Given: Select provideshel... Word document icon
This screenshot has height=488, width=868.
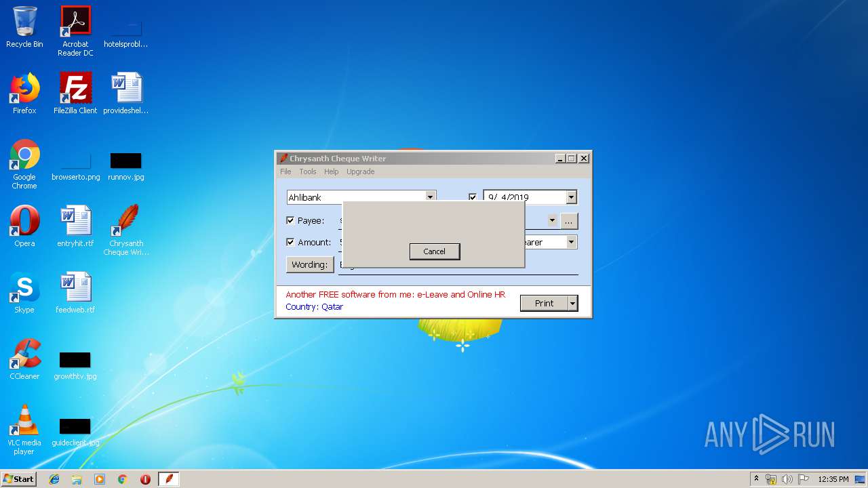Looking at the screenshot, I should click(x=126, y=94).
